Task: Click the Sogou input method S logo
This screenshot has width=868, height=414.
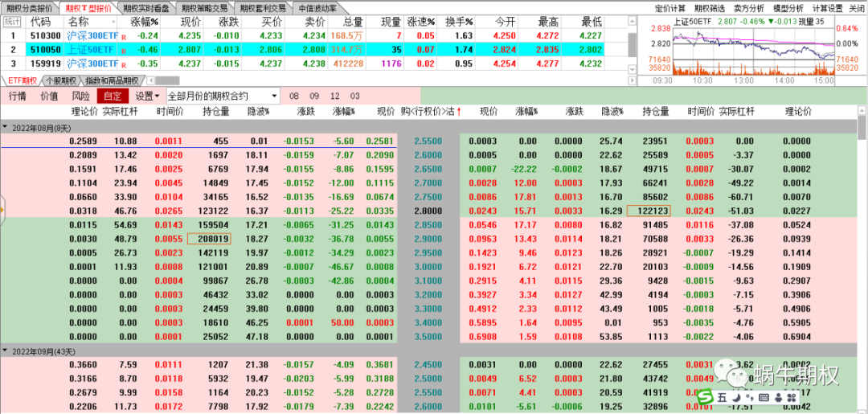Action: (706, 398)
